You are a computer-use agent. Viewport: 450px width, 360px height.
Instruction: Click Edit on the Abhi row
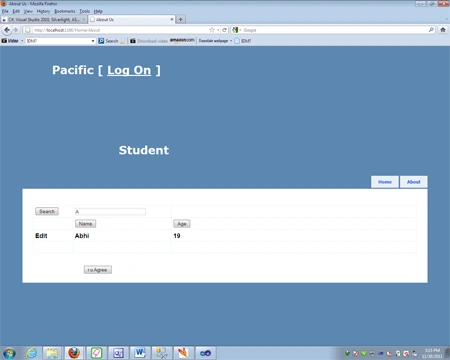click(x=41, y=236)
